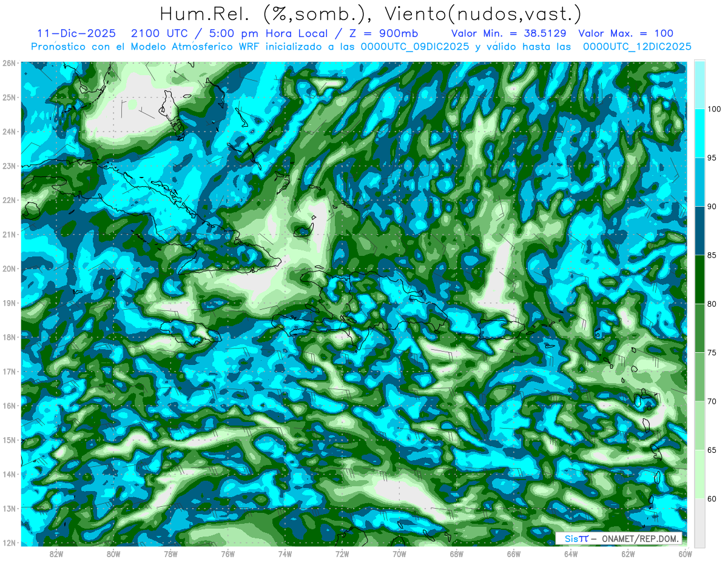Click 'Valor Min. = 38.5129' text
The image size is (728, 562).
coord(508,33)
